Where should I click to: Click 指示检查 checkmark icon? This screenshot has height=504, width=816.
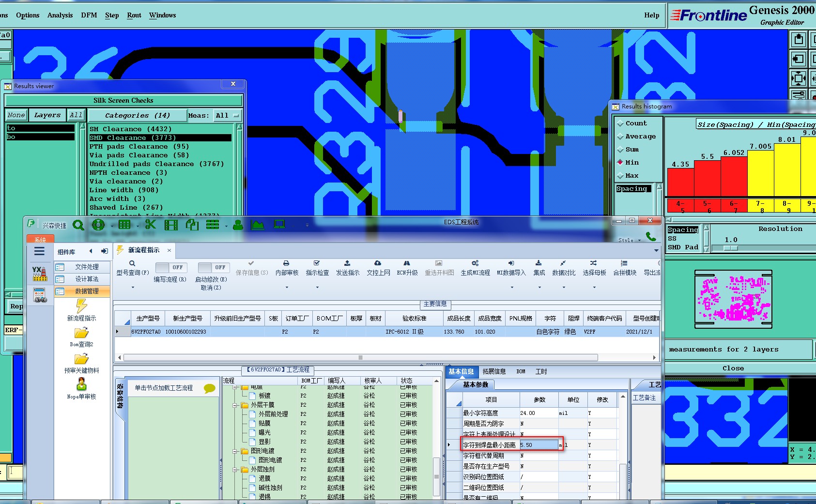[x=317, y=263]
